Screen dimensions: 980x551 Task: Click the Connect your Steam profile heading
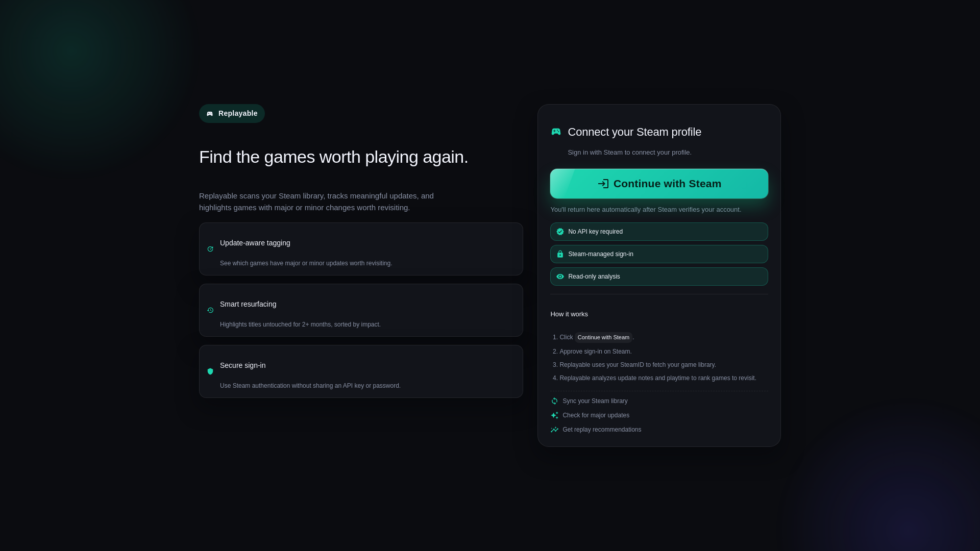tap(634, 132)
